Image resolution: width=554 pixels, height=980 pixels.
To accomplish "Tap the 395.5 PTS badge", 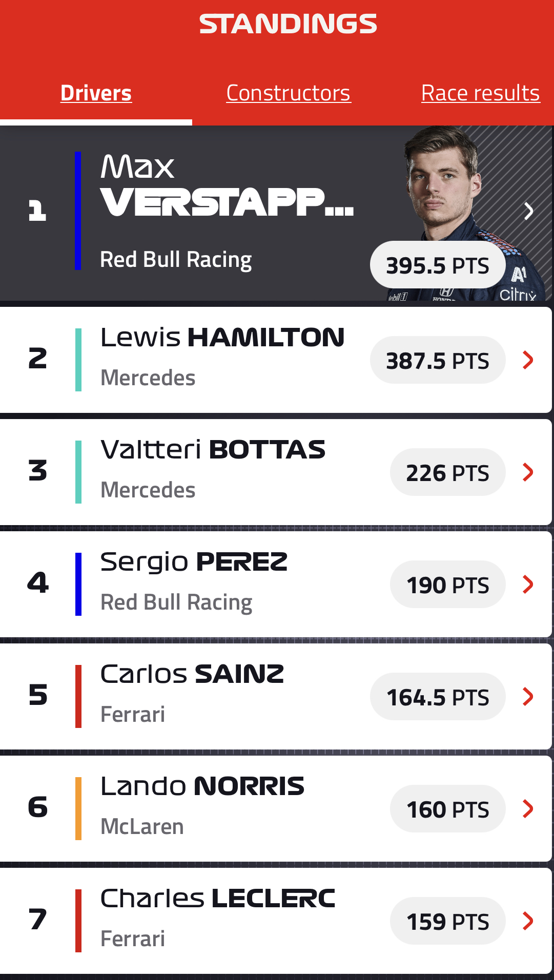I will [438, 265].
